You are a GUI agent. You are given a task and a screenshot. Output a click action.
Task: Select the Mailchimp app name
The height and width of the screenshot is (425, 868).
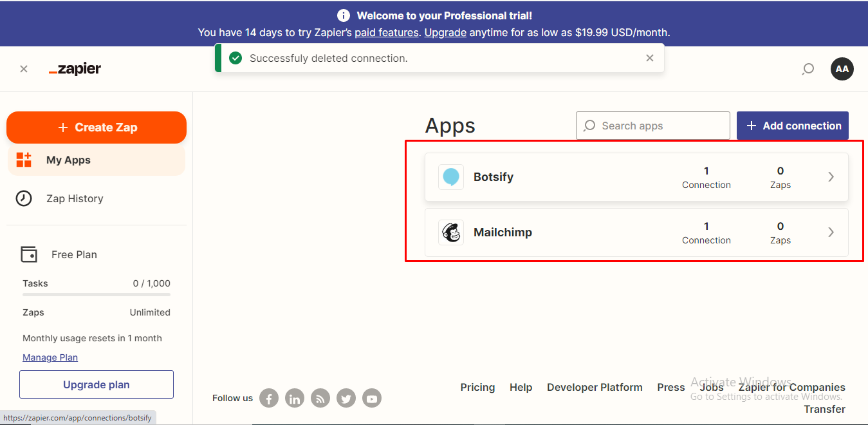tap(503, 232)
